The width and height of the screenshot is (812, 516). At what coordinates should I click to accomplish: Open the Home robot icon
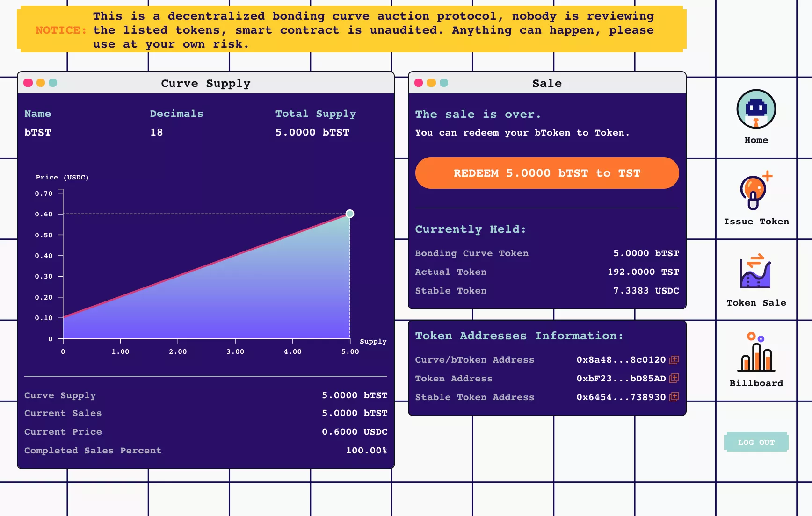(x=756, y=109)
